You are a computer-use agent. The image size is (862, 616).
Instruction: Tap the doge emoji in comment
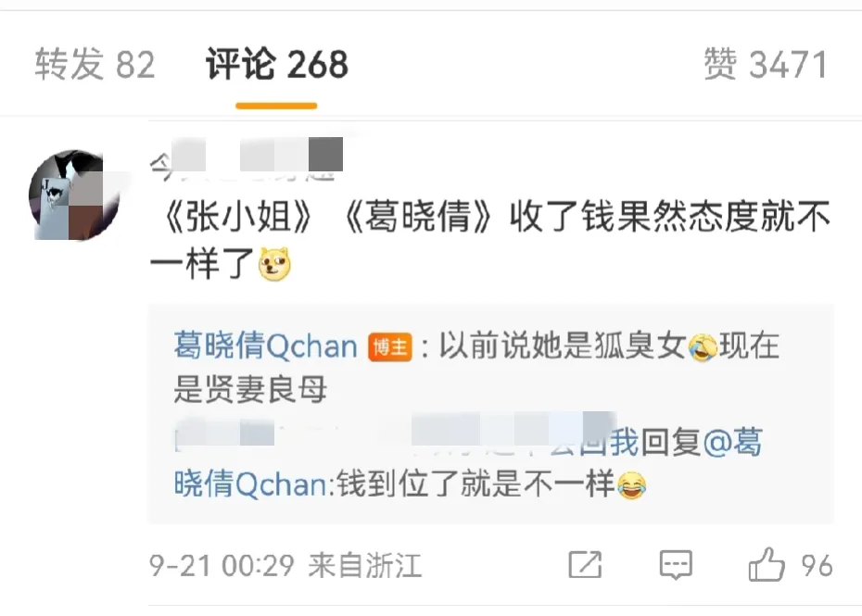pyautogui.click(x=275, y=264)
